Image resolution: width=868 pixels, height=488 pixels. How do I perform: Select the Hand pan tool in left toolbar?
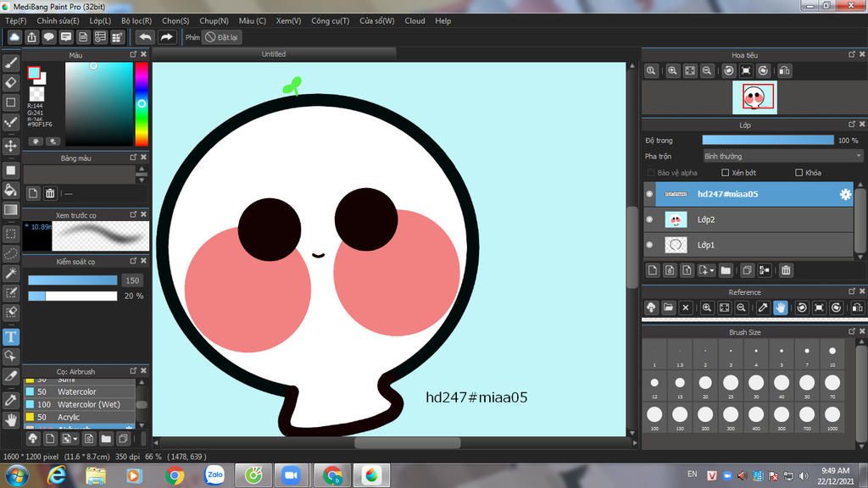pos(10,420)
